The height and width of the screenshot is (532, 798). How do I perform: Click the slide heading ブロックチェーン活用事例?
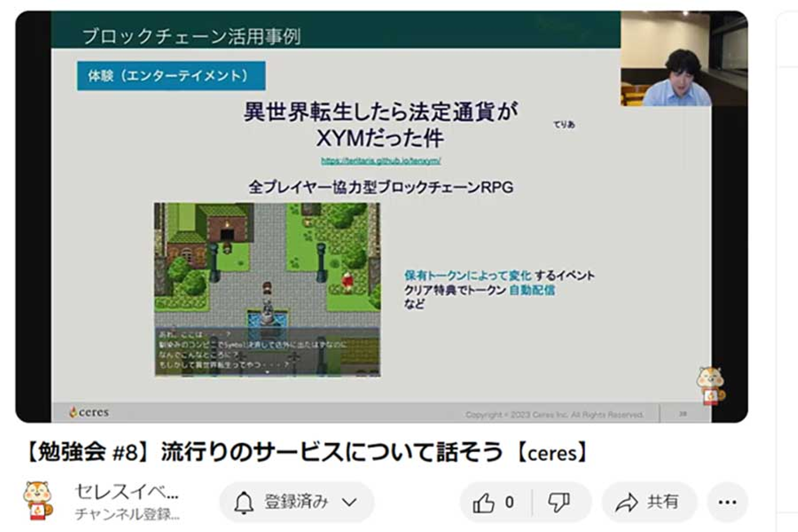(x=191, y=37)
